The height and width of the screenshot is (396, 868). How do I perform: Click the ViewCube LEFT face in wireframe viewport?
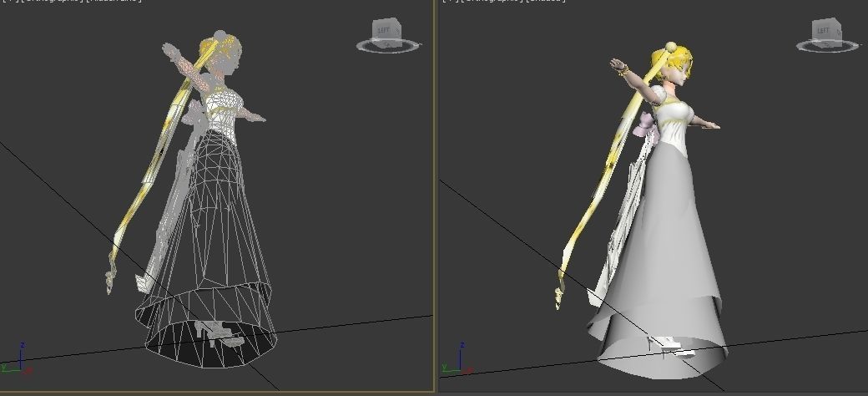pyautogui.click(x=384, y=31)
